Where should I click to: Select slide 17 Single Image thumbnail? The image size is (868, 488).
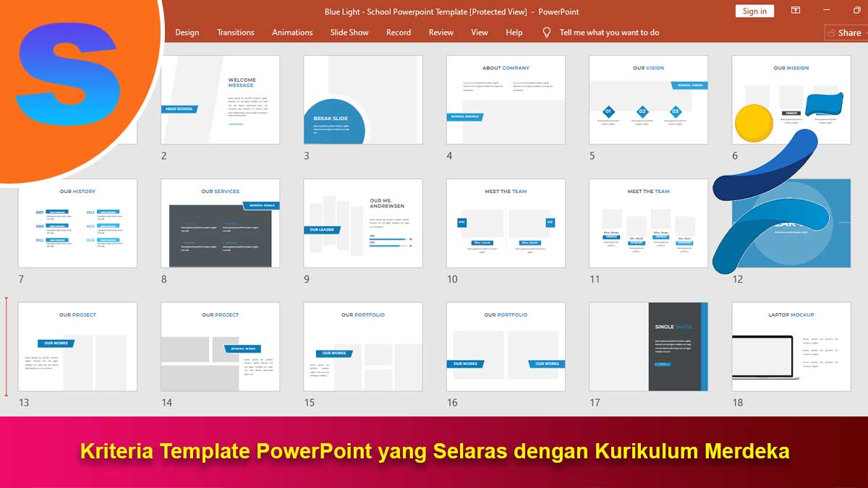click(648, 347)
